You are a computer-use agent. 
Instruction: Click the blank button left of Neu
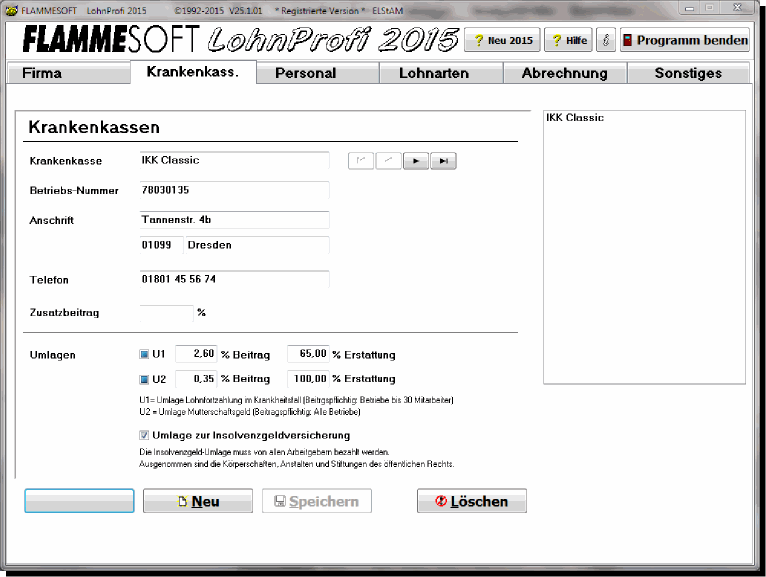[79, 501]
